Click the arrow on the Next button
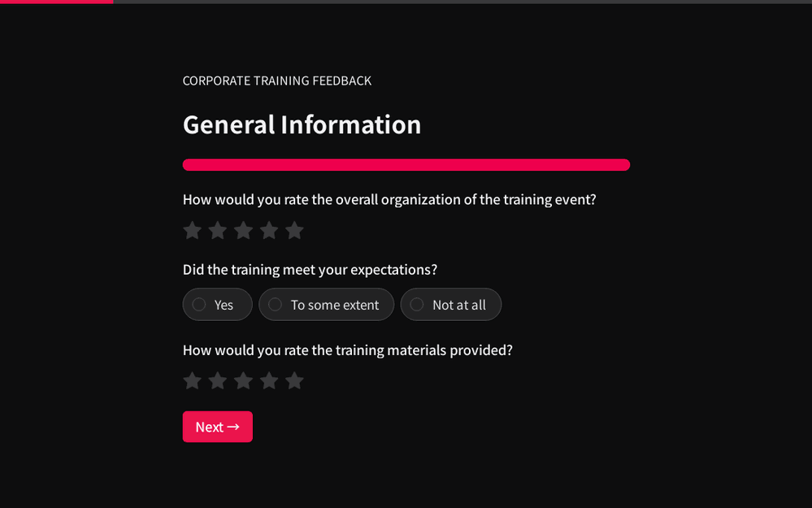 click(233, 427)
